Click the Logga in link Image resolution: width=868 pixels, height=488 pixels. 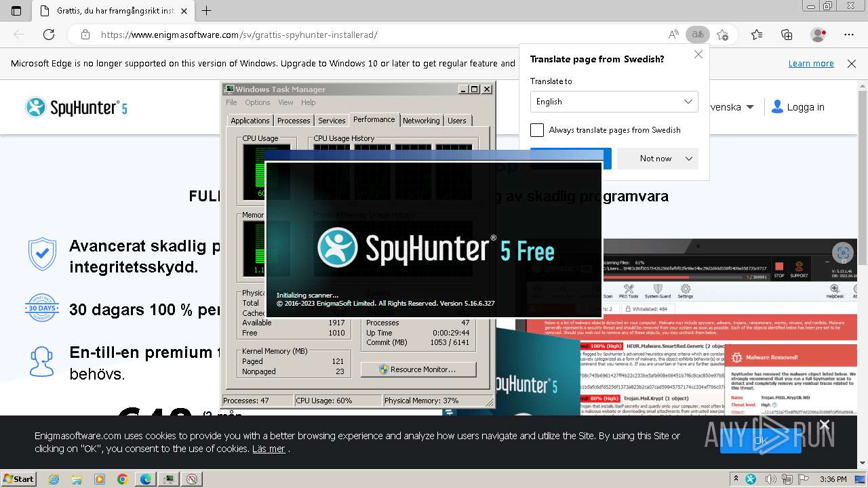[798, 107]
